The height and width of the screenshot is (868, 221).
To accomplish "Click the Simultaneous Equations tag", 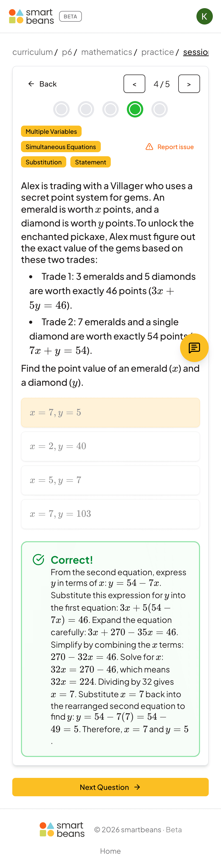I will (61, 147).
